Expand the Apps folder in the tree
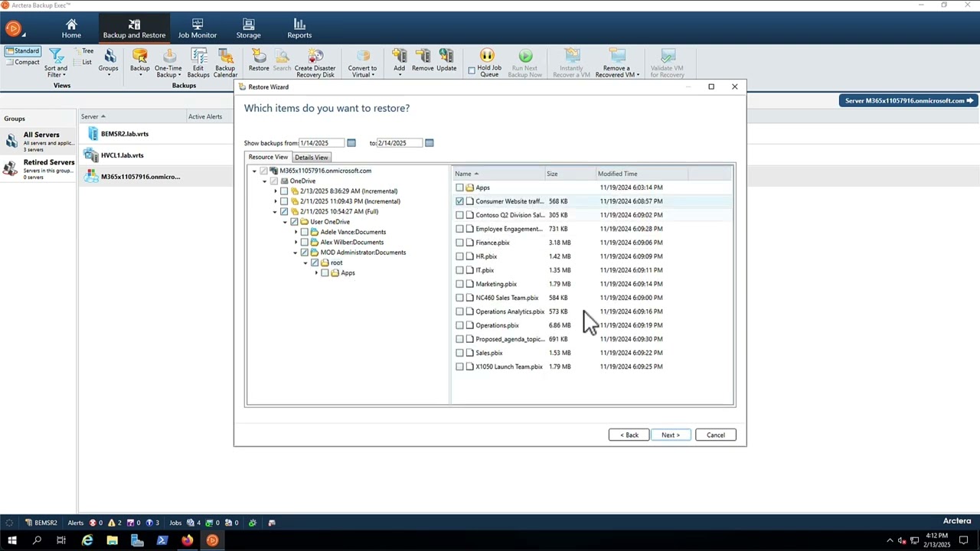Screen dimensions: 980x551 (315, 273)
